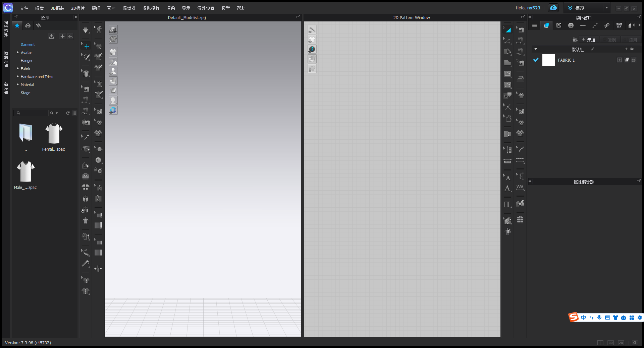Screen dimensions: 644x348
Task: Choose the Tape measure tool in 3D toolbar
Action: tap(86, 264)
